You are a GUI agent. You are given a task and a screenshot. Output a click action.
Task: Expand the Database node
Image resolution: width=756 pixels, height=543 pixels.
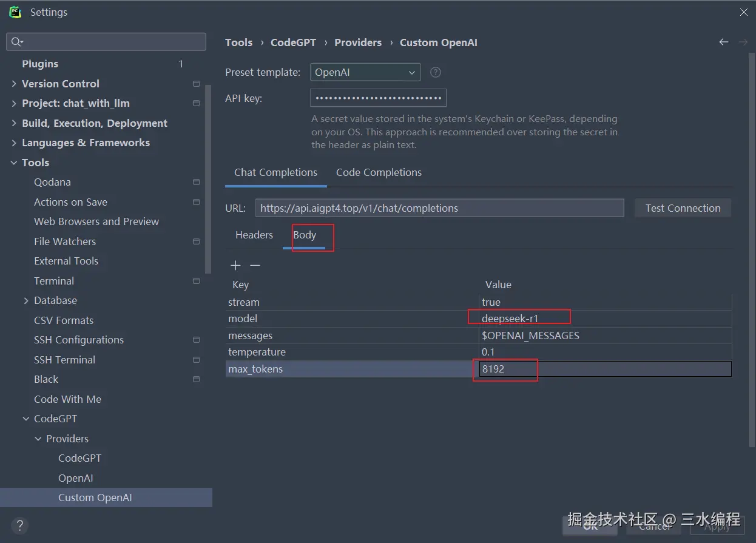tap(26, 300)
